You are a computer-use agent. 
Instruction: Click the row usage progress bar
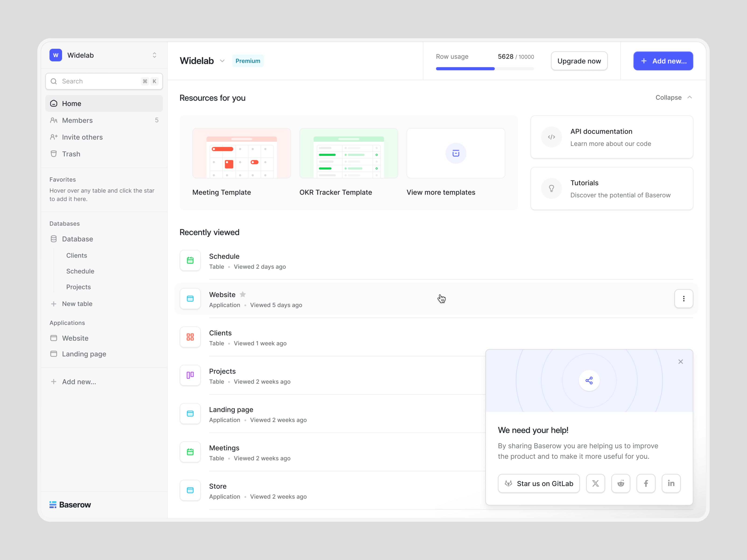click(x=485, y=69)
